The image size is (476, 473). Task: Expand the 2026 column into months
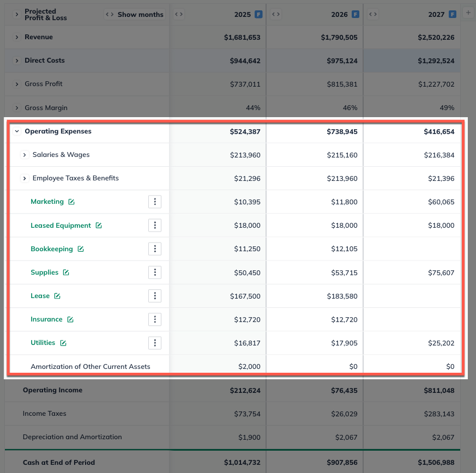point(276,14)
